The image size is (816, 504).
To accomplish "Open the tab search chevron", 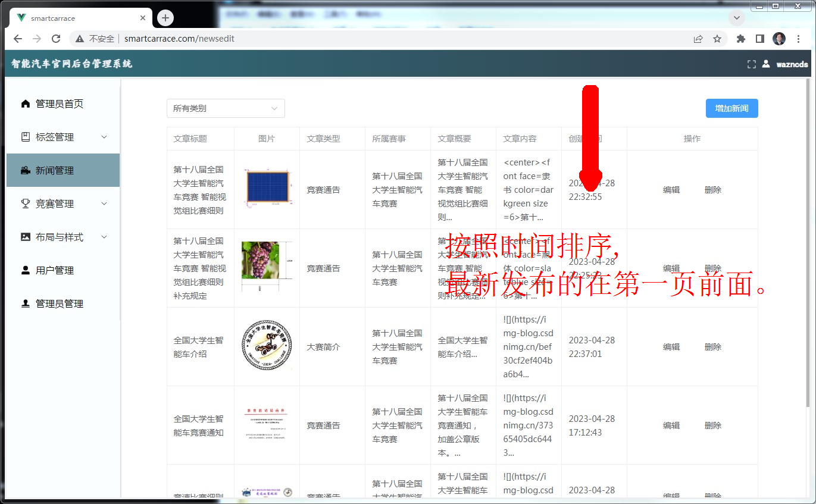I will tap(737, 18).
